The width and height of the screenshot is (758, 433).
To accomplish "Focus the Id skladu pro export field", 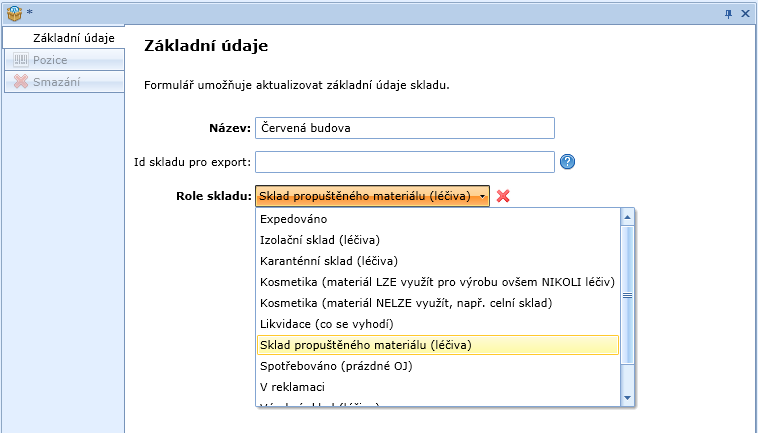I will tap(404, 162).
